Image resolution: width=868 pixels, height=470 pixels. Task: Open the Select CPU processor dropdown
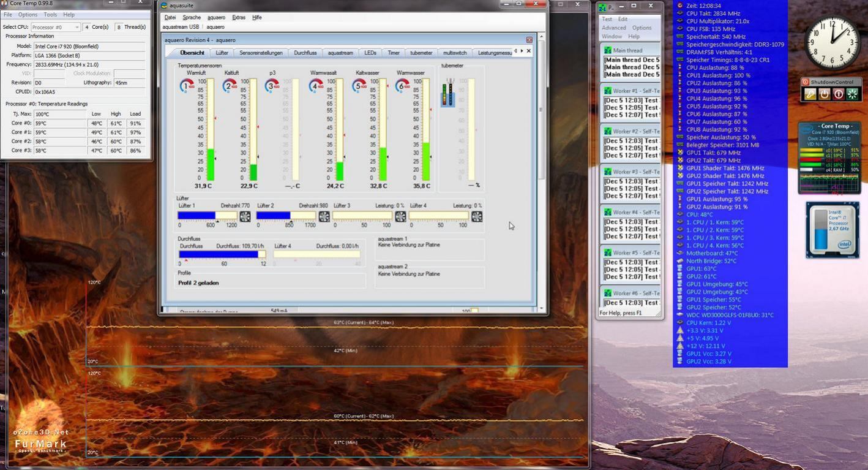(x=55, y=27)
